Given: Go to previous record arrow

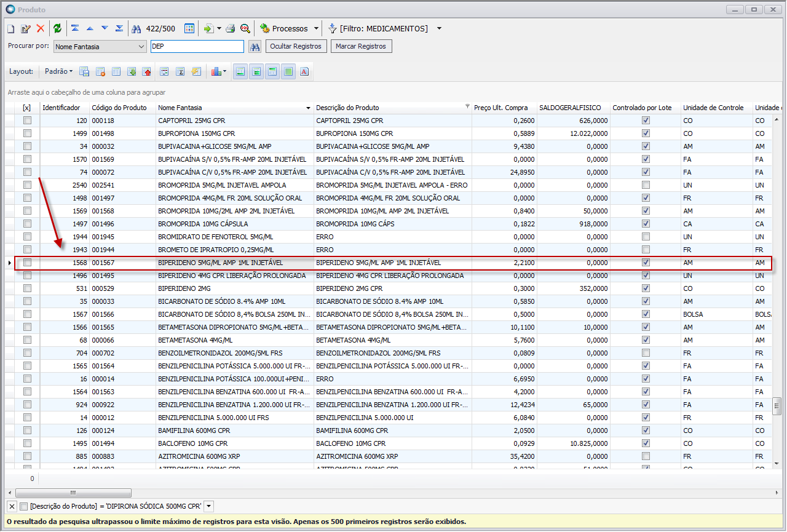Looking at the screenshot, I should [90, 28].
